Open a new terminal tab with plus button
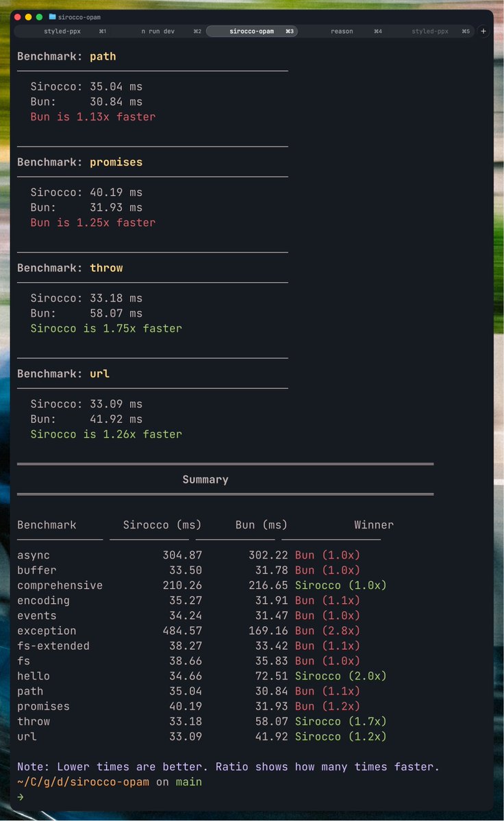The image size is (504, 821). [x=483, y=31]
